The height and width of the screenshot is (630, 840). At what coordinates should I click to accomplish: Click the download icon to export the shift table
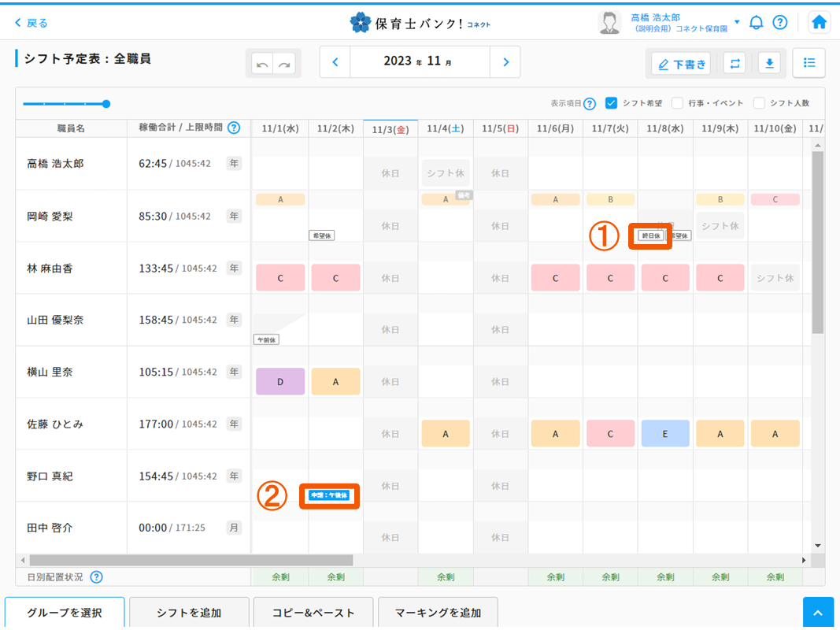pyautogui.click(x=769, y=62)
